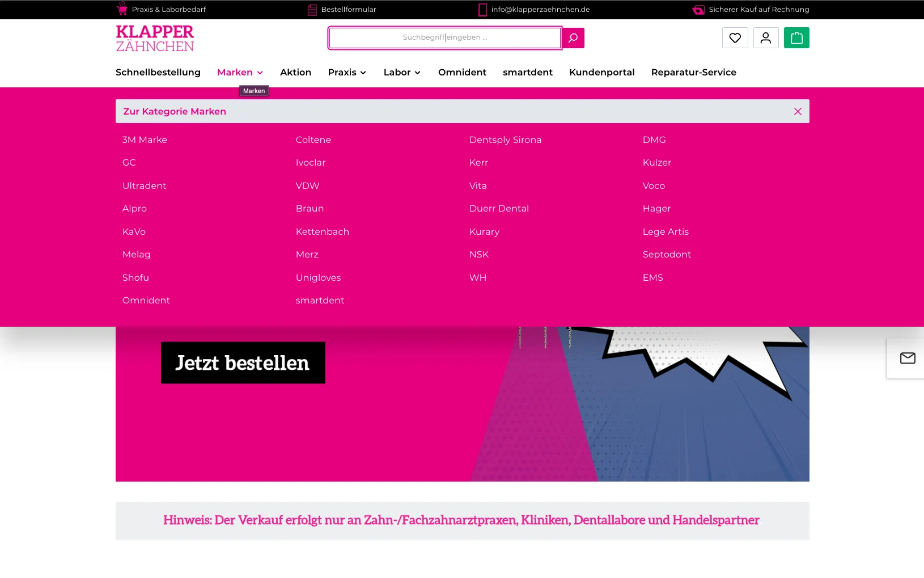The height and width of the screenshot is (578, 924).
Task: Select the EMS brand
Action: [652, 277]
